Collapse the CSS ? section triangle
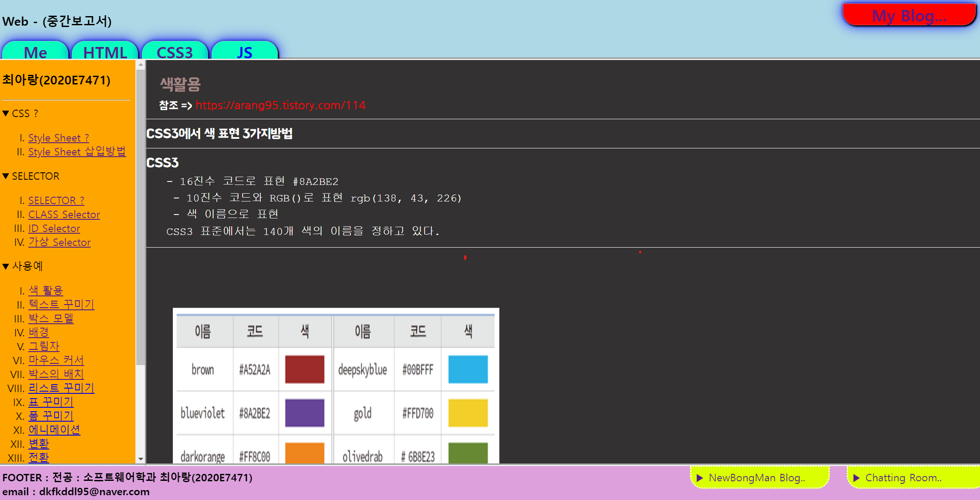This screenshot has width=980, height=500. point(6,114)
